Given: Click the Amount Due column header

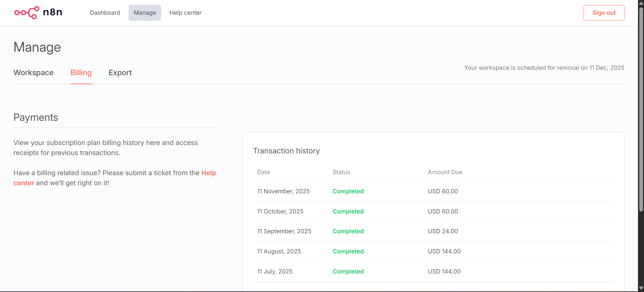Looking at the screenshot, I should click(445, 172).
